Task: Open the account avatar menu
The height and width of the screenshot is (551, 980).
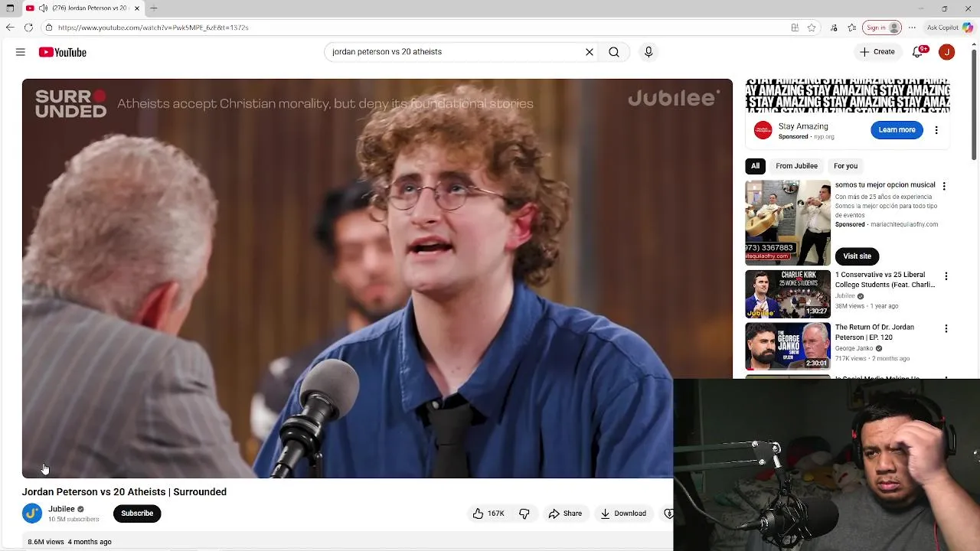Action: point(947,52)
